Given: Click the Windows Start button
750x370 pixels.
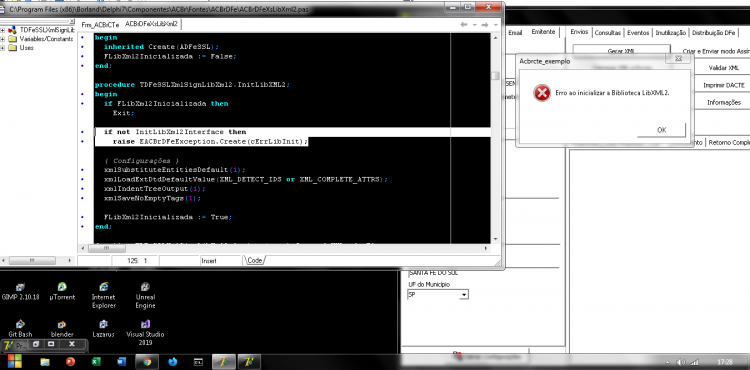Looking at the screenshot, I should coord(14,361).
